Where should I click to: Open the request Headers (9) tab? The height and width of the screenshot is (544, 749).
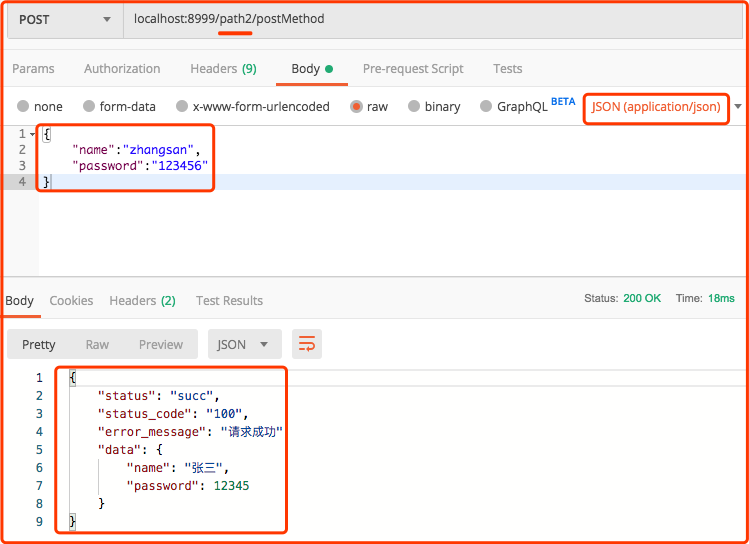coord(223,69)
